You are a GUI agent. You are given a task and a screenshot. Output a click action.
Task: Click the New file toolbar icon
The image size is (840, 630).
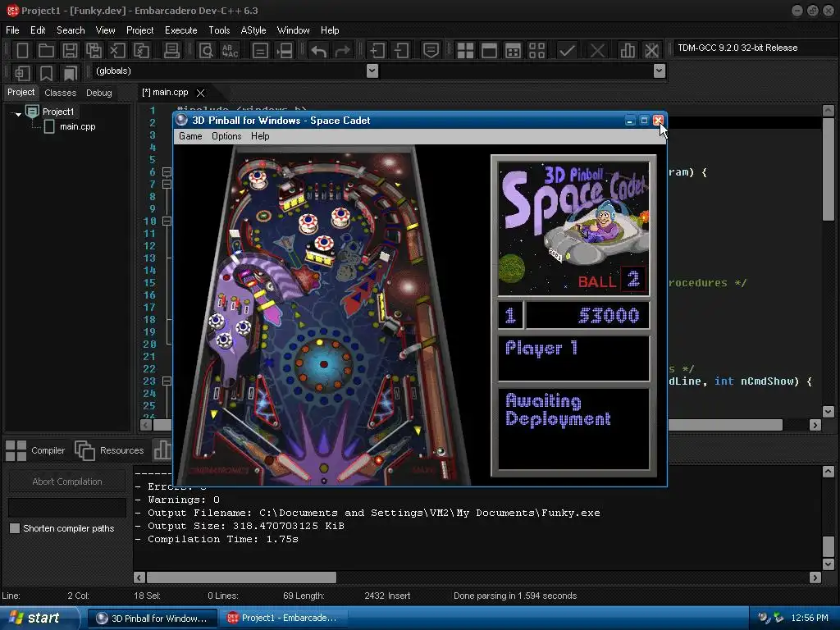pyautogui.click(x=22, y=50)
